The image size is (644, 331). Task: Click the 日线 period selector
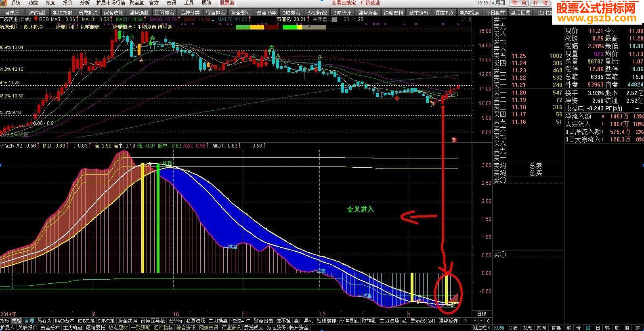(x=482, y=314)
